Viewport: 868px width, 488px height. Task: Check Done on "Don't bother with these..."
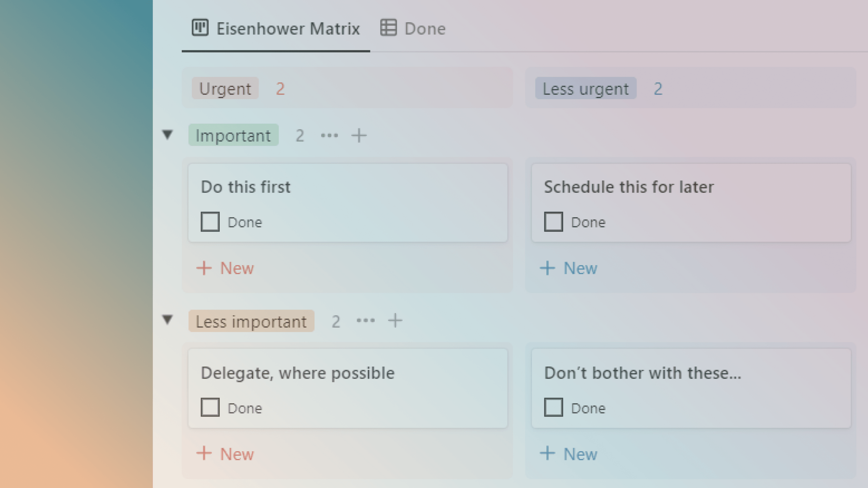click(553, 408)
